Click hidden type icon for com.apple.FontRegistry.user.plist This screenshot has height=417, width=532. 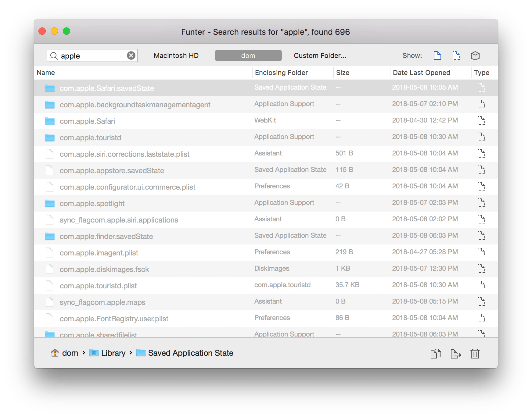pyautogui.click(x=481, y=318)
